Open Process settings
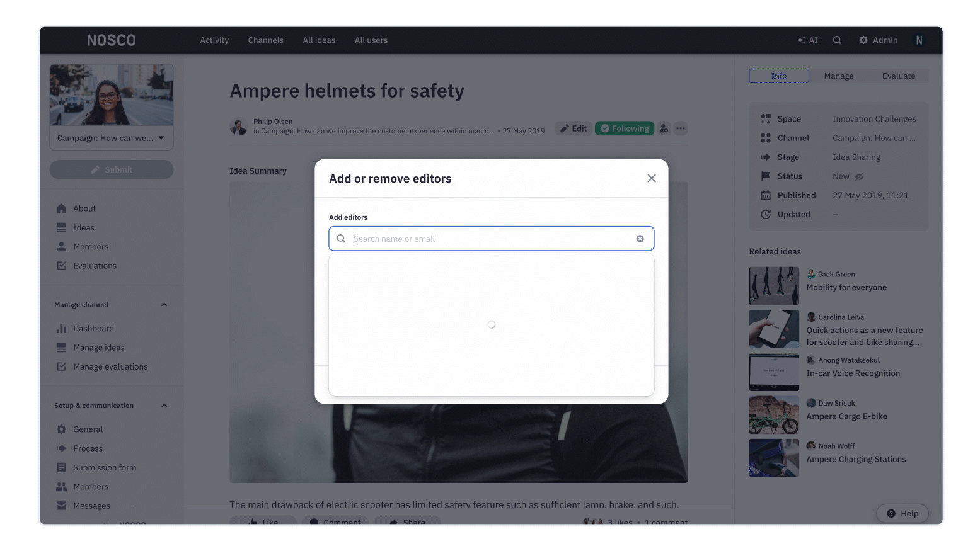 click(x=88, y=448)
